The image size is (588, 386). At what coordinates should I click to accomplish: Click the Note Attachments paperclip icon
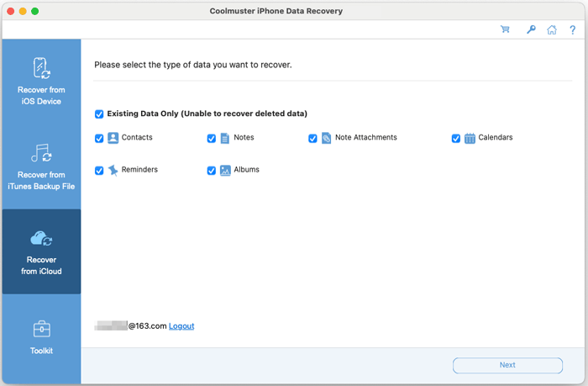pos(326,138)
